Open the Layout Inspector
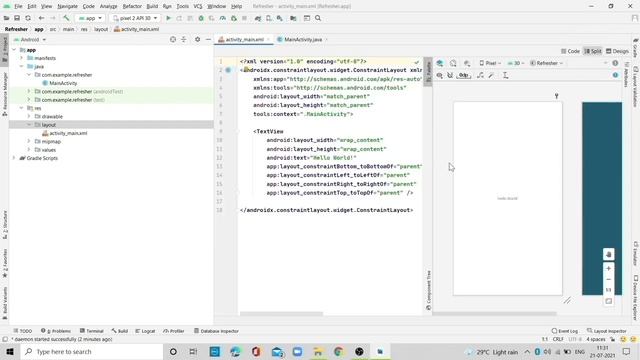The image size is (640, 360). pyautogui.click(x=607, y=331)
